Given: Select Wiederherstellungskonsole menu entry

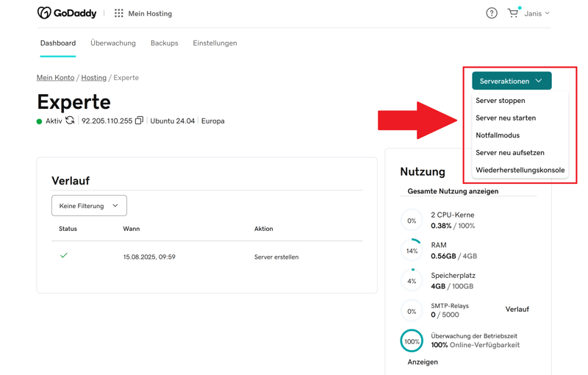Looking at the screenshot, I should pos(520,170).
